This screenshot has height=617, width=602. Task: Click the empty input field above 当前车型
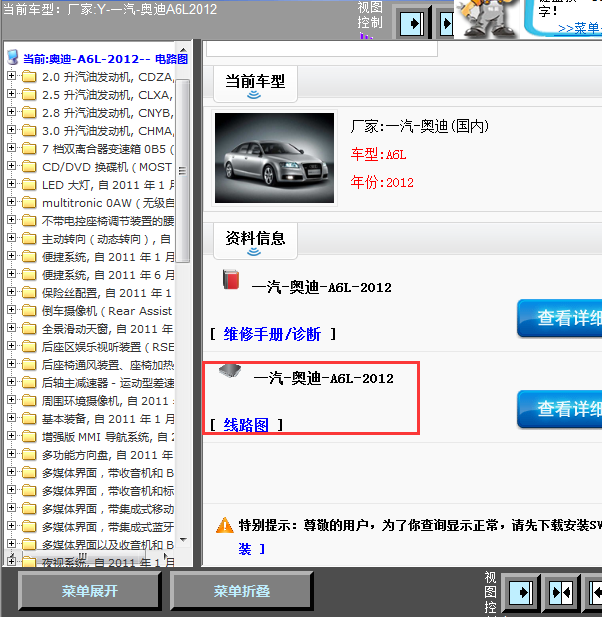(x=322, y=49)
